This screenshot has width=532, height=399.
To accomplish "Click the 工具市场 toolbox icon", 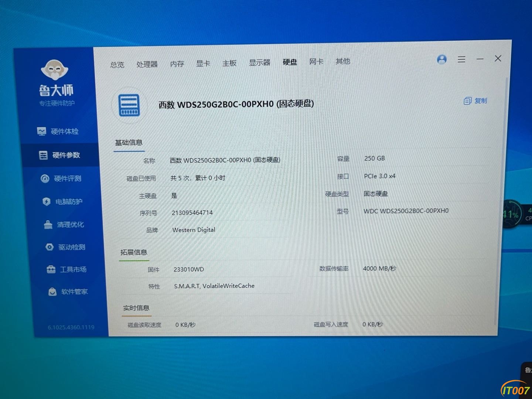I will click(x=51, y=269).
